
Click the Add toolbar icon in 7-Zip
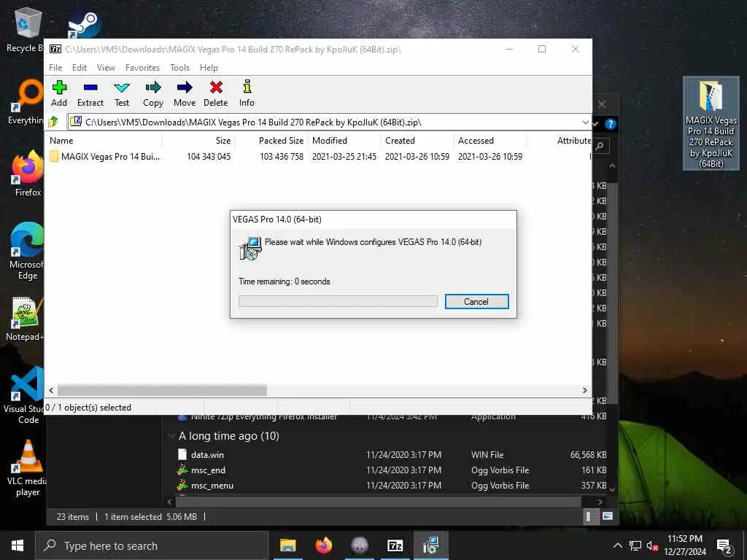click(x=59, y=93)
